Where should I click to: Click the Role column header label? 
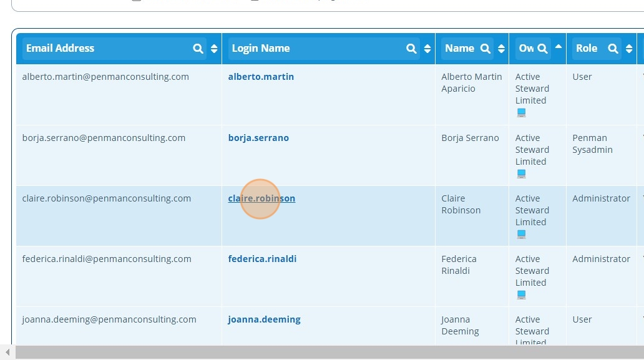[x=587, y=49]
